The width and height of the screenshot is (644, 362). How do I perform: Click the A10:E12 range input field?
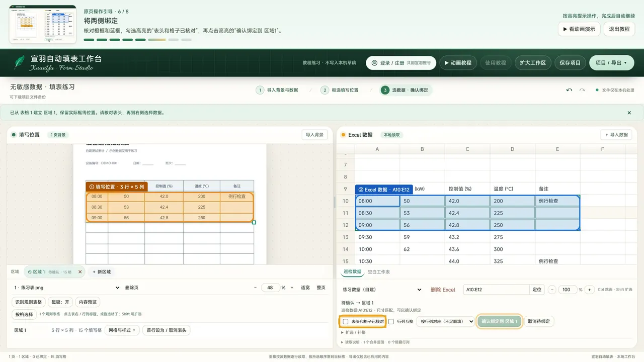(x=497, y=290)
